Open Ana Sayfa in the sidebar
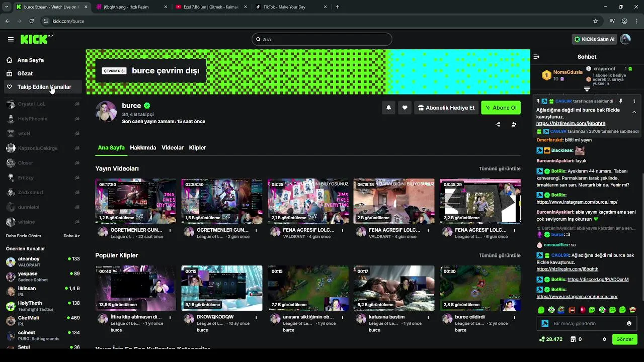The image size is (644, 362). tap(31, 60)
